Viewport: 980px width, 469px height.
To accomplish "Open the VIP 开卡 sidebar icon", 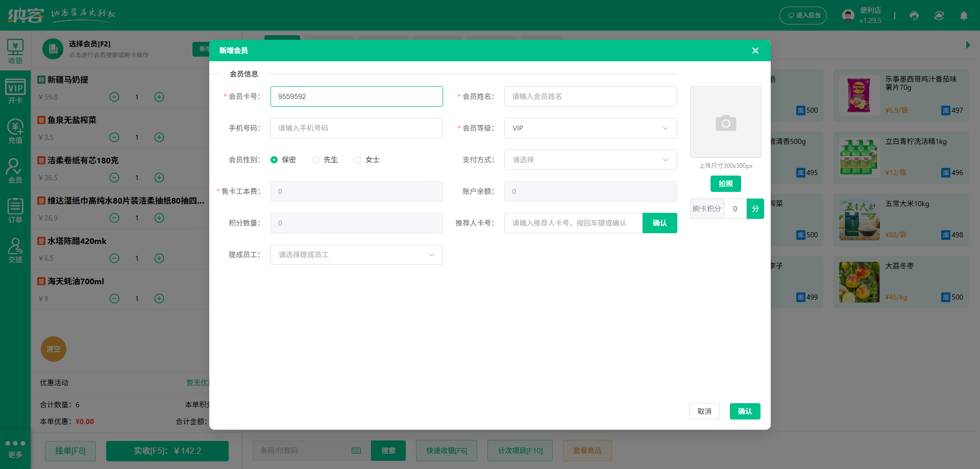I will click(x=15, y=91).
